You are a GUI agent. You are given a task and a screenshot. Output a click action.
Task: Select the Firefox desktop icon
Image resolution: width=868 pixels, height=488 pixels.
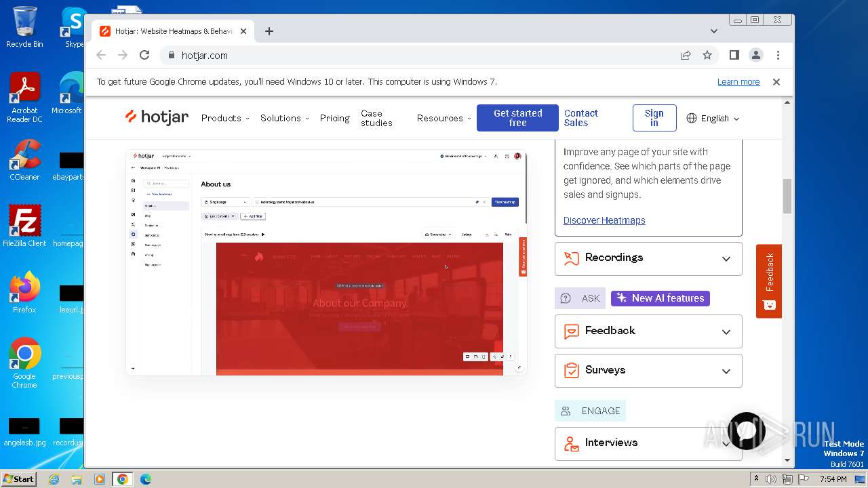pyautogui.click(x=24, y=293)
